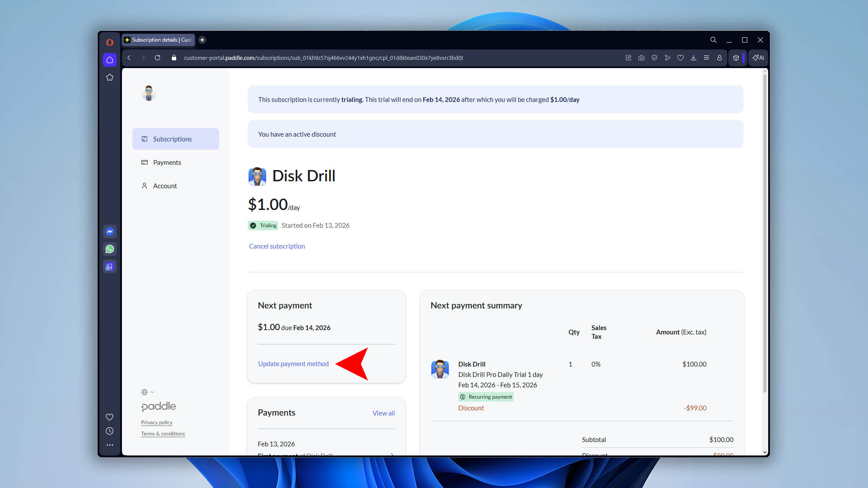Send page to My Flow via paper plane icon
This screenshot has height=488, width=868.
click(x=667, y=58)
